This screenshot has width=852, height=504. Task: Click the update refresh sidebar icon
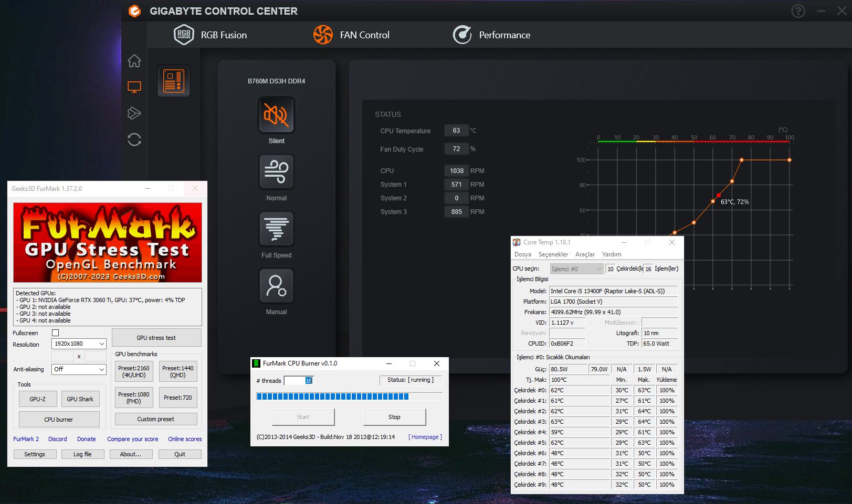tap(134, 140)
